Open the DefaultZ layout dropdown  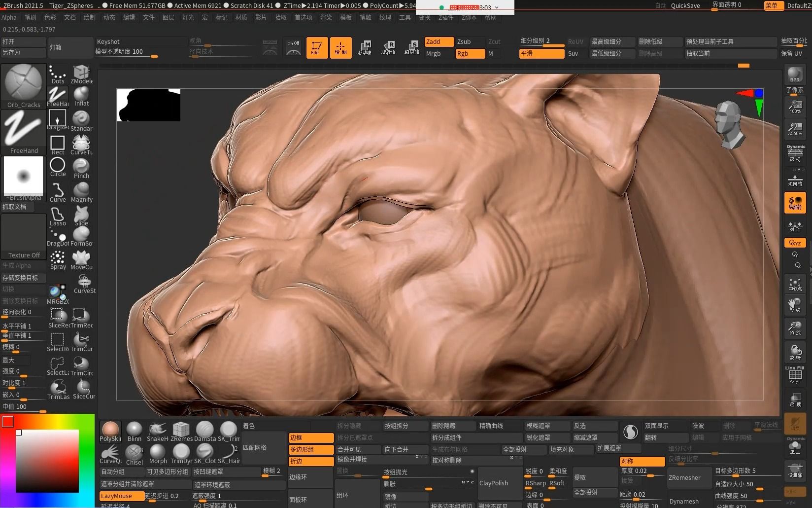click(x=800, y=5)
